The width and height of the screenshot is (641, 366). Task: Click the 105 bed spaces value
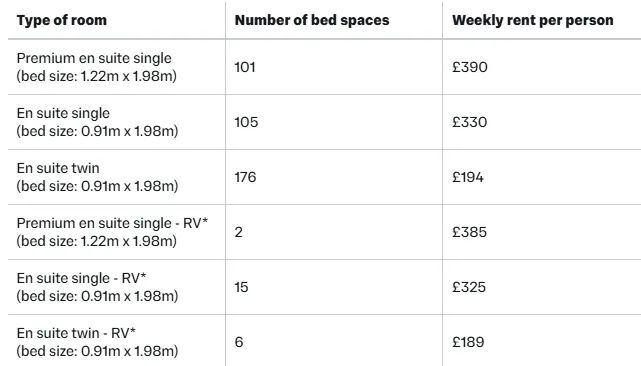246,122
